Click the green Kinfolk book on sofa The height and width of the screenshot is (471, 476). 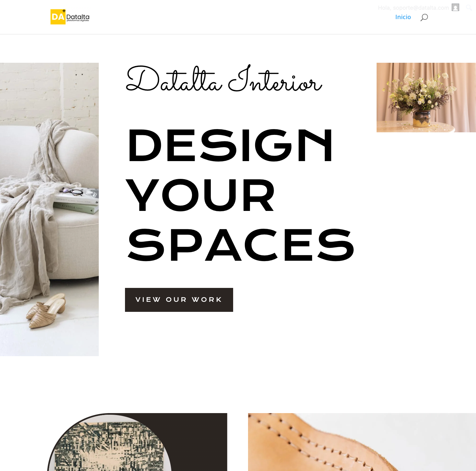pos(78,208)
